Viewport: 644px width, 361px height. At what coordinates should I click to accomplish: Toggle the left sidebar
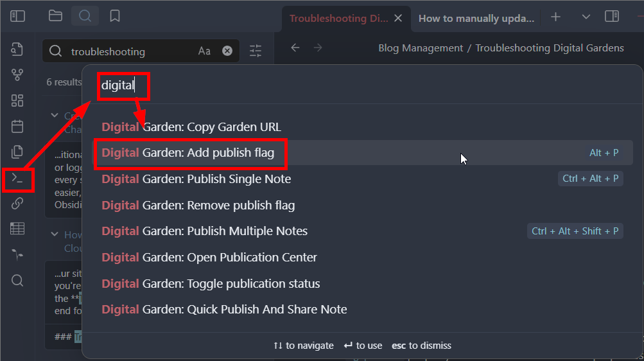17,17
